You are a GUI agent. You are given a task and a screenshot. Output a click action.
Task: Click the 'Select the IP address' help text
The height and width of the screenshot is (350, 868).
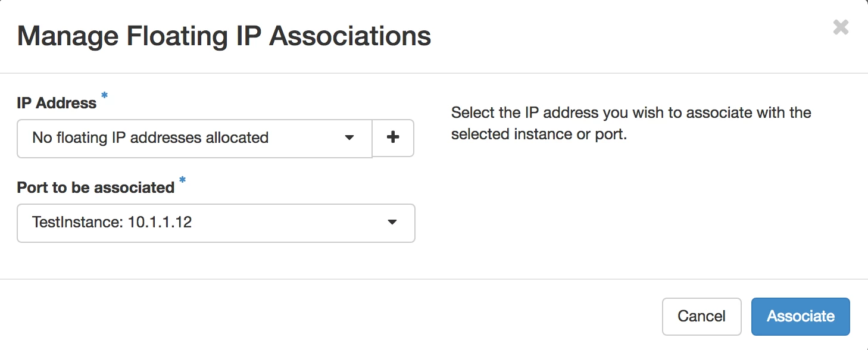click(x=631, y=112)
